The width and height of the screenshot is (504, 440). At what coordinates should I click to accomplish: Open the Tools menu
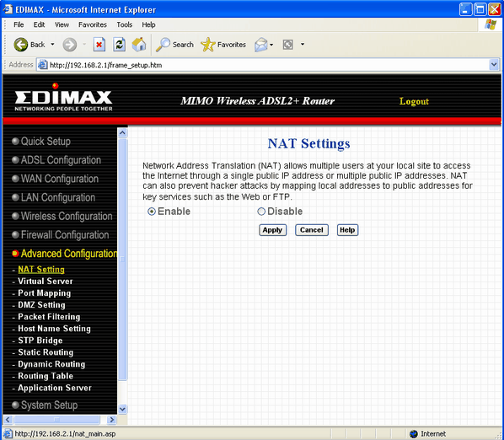pyautogui.click(x=125, y=24)
